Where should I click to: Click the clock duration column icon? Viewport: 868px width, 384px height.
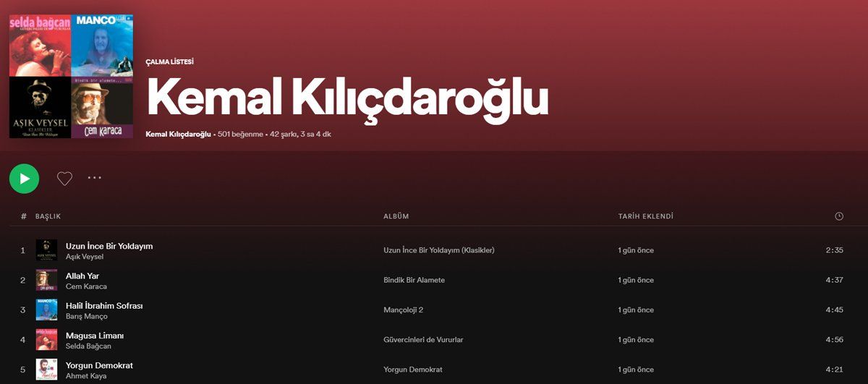click(x=838, y=216)
